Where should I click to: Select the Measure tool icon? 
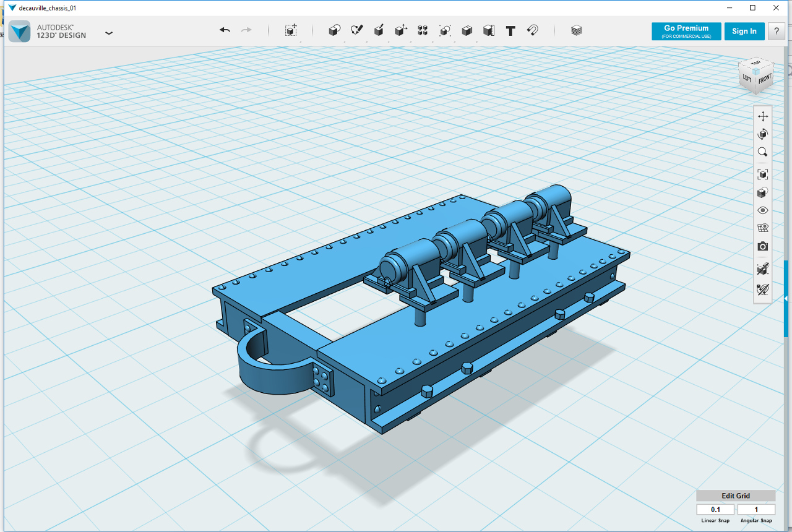pos(488,30)
